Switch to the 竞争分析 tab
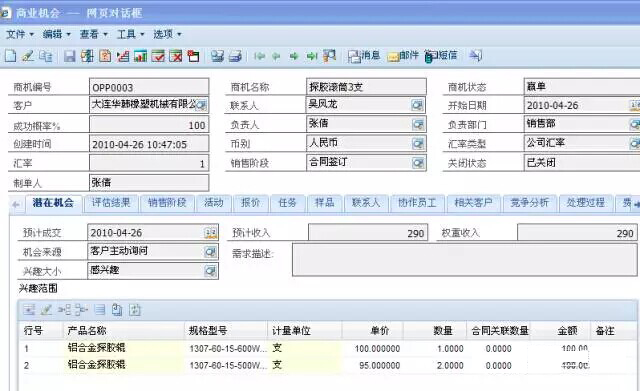640x391 pixels. pos(529,203)
